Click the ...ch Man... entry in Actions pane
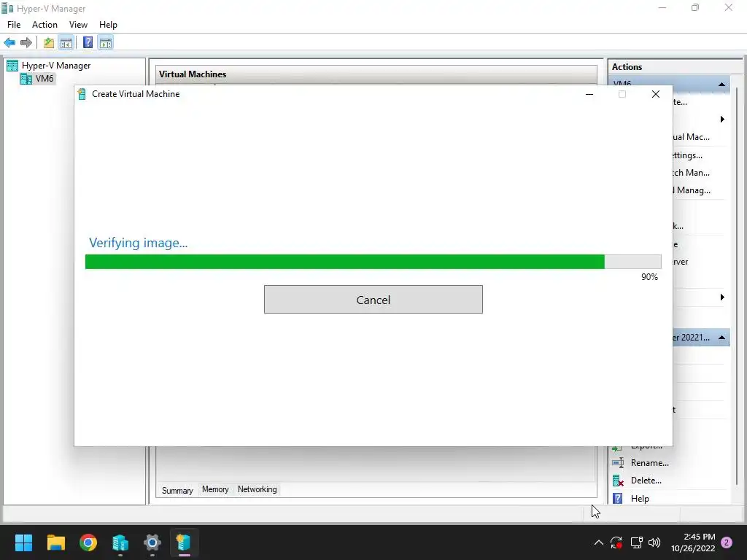The height and width of the screenshot is (560, 747). tap(691, 173)
